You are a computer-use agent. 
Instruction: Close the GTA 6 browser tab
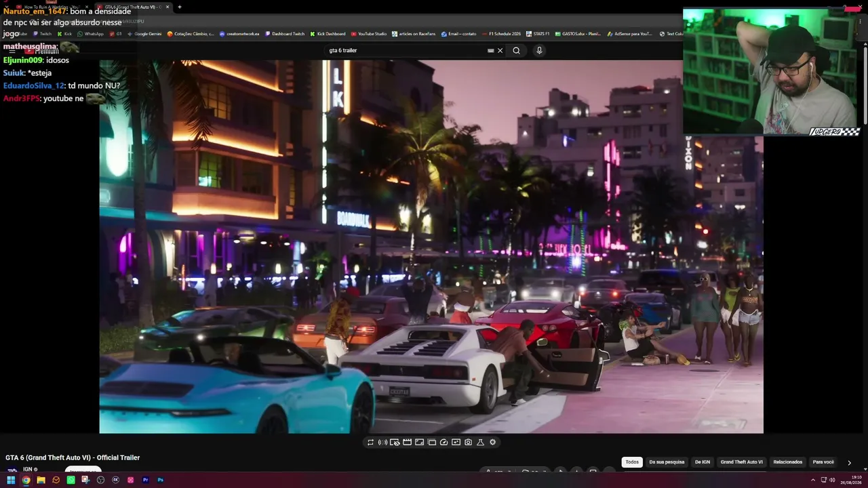(167, 7)
